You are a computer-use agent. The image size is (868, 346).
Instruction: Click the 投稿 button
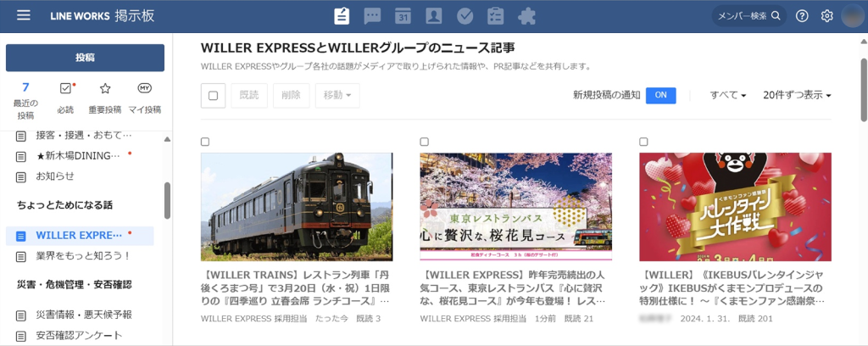[86, 58]
